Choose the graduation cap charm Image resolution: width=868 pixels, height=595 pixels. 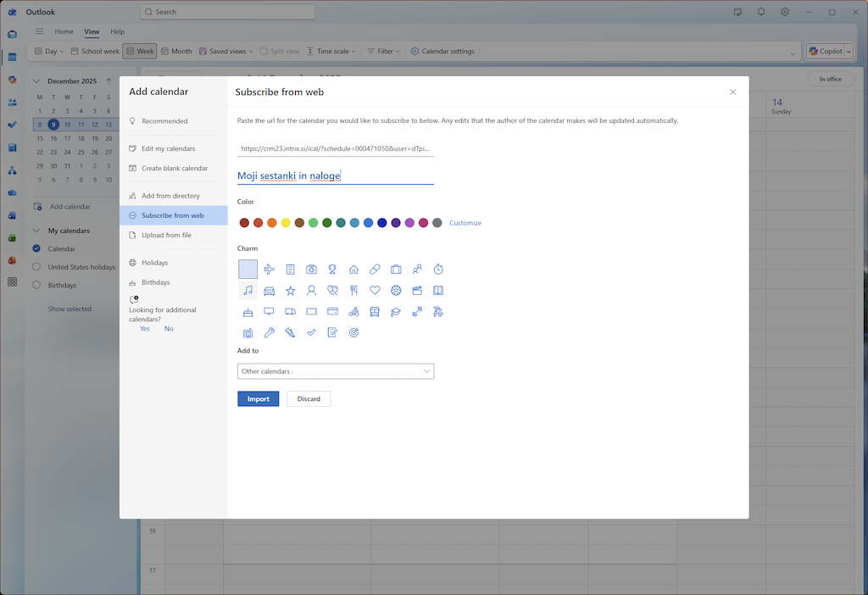(x=396, y=312)
